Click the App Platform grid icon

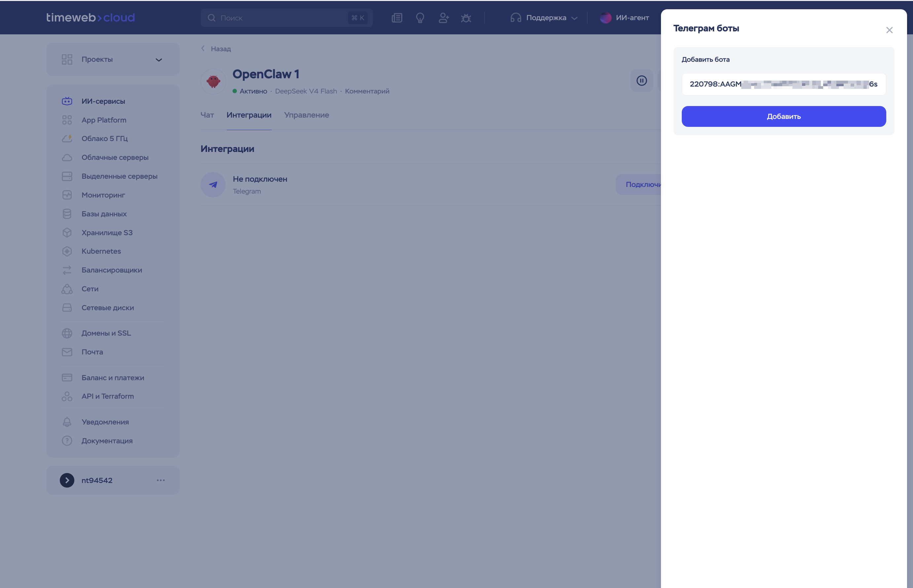67,120
